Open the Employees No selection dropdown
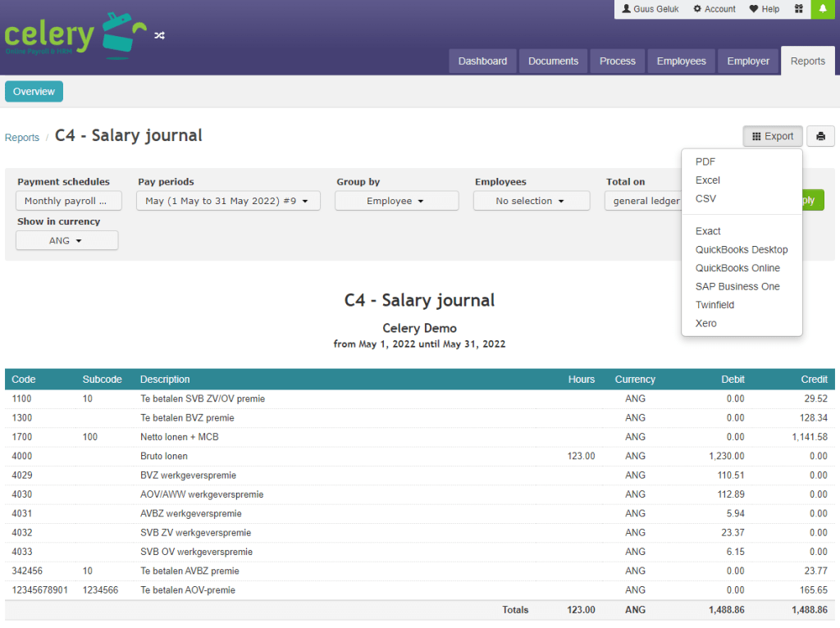840x628 pixels. pyautogui.click(x=532, y=201)
